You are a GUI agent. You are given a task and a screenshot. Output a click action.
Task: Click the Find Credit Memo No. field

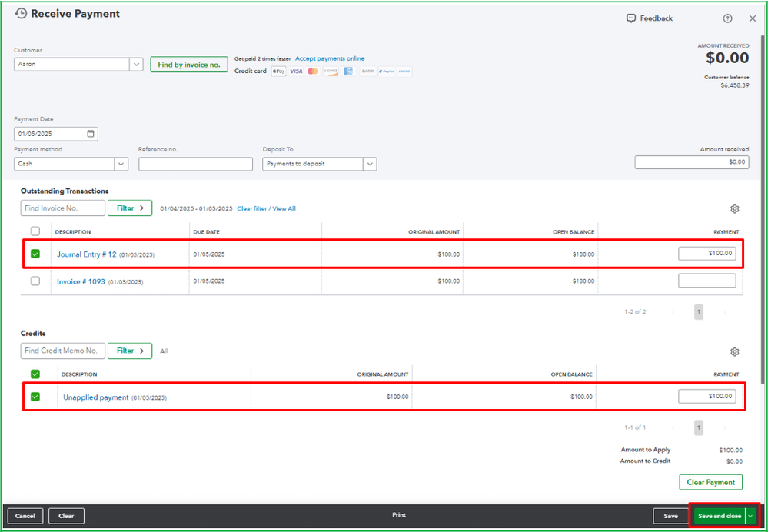(63, 351)
